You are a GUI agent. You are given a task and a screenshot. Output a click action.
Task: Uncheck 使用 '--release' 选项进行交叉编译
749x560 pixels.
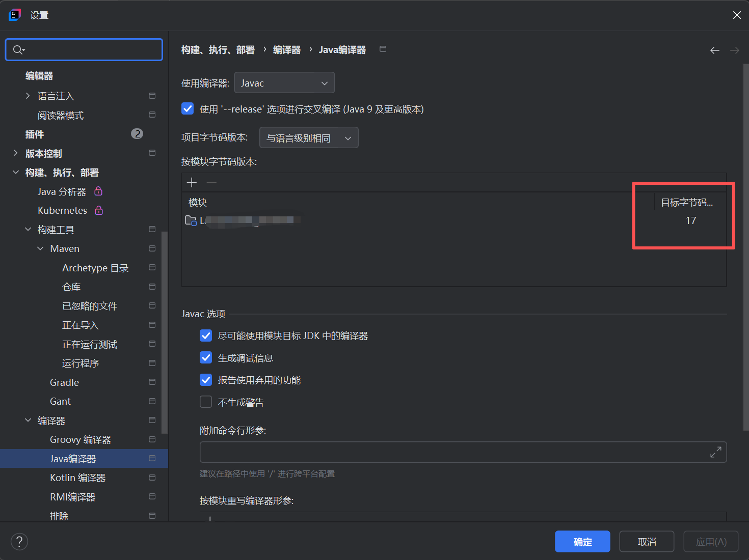tap(188, 108)
